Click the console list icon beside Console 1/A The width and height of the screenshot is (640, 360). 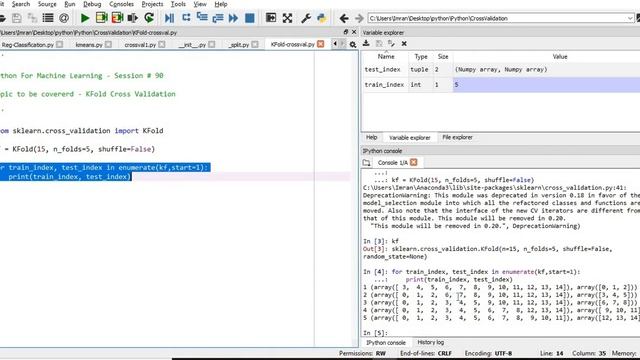point(366,163)
